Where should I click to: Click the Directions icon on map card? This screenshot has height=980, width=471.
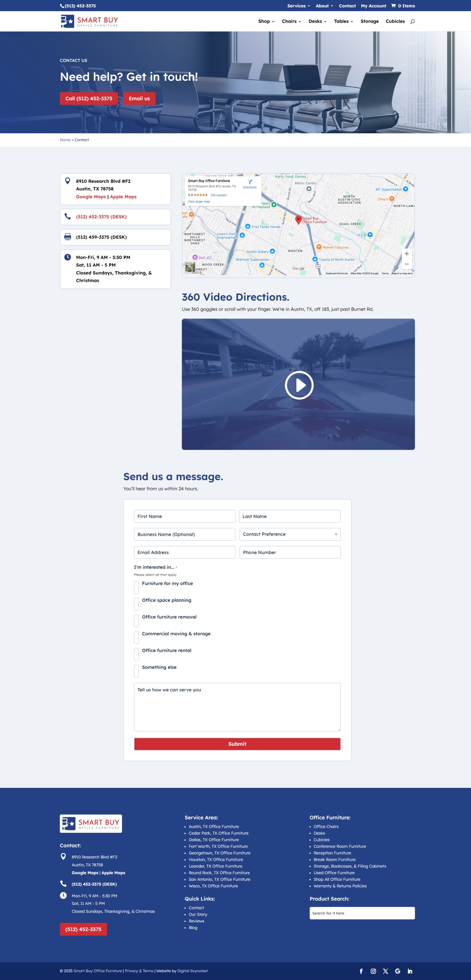pyautogui.click(x=250, y=182)
